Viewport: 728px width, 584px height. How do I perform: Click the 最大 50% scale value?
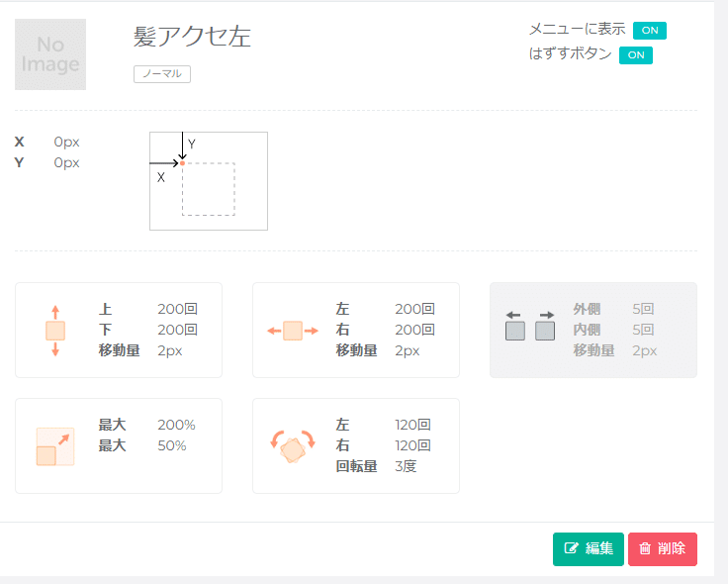(172, 445)
